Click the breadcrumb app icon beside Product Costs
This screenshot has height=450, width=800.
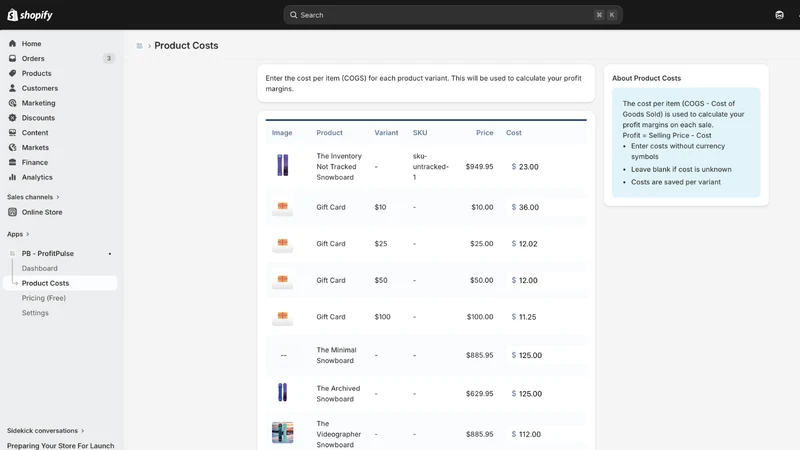click(139, 45)
